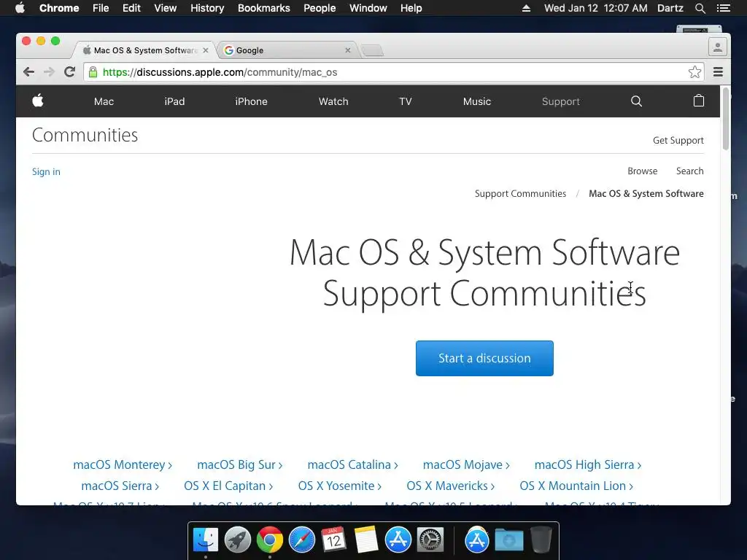Open Launchpad rocket in the Dock
Image resolution: width=747 pixels, height=560 pixels.
(x=237, y=540)
